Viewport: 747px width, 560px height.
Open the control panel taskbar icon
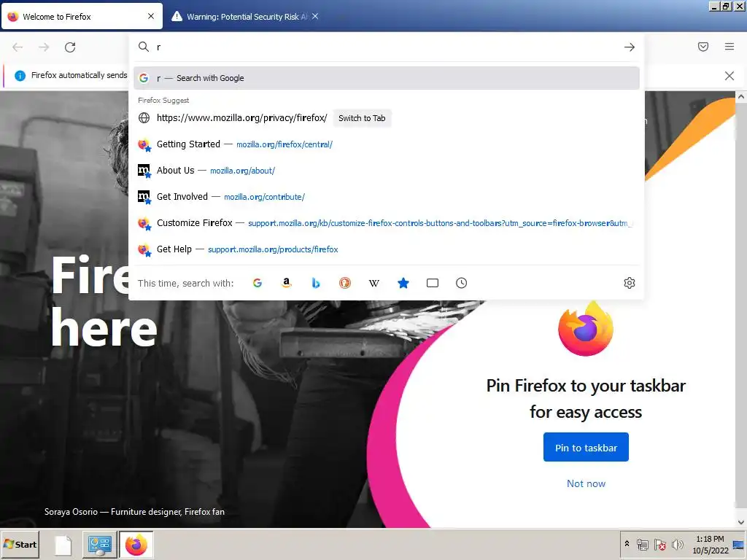[x=99, y=545]
